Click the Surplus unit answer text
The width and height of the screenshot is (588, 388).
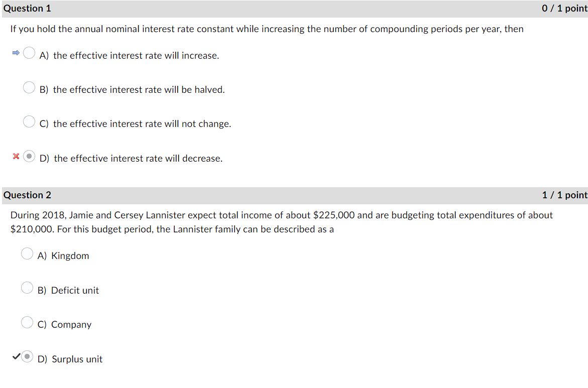click(76, 359)
